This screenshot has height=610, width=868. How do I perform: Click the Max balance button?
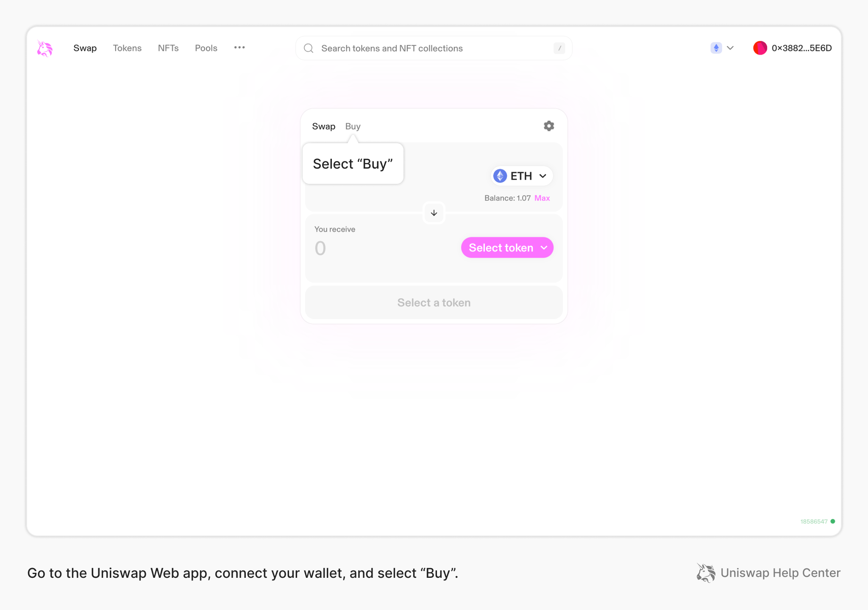click(x=542, y=198)
